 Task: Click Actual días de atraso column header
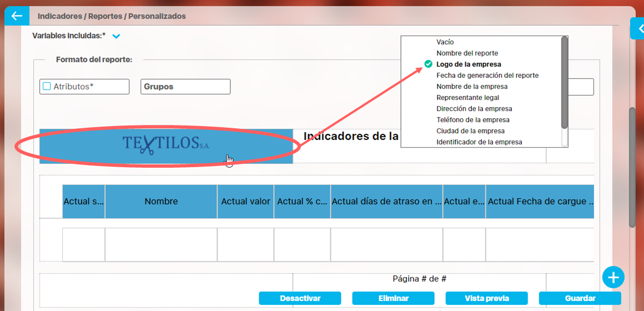pos(386,201)
